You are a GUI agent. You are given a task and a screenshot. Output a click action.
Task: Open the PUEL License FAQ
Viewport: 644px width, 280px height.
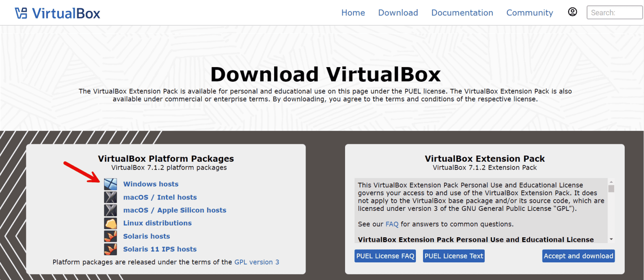click(x=385, y=256)
